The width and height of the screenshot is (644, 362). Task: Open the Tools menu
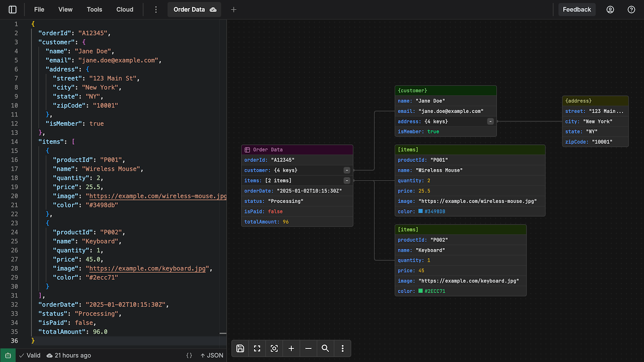point(94,10)
